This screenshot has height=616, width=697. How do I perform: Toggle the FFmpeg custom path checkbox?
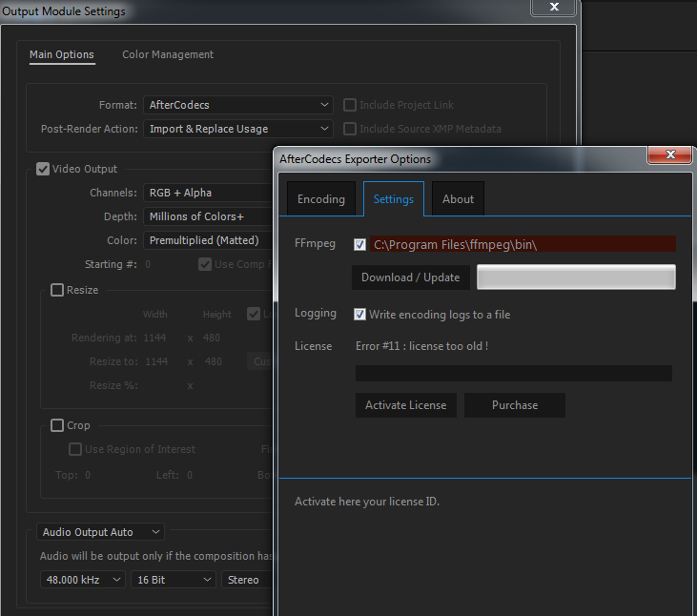click(x=359, y=244)
